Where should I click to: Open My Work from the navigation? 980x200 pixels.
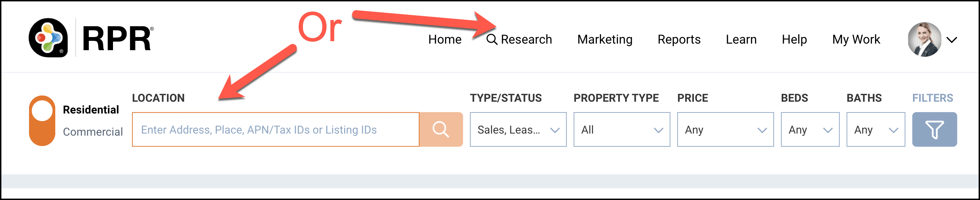[856, 39]
